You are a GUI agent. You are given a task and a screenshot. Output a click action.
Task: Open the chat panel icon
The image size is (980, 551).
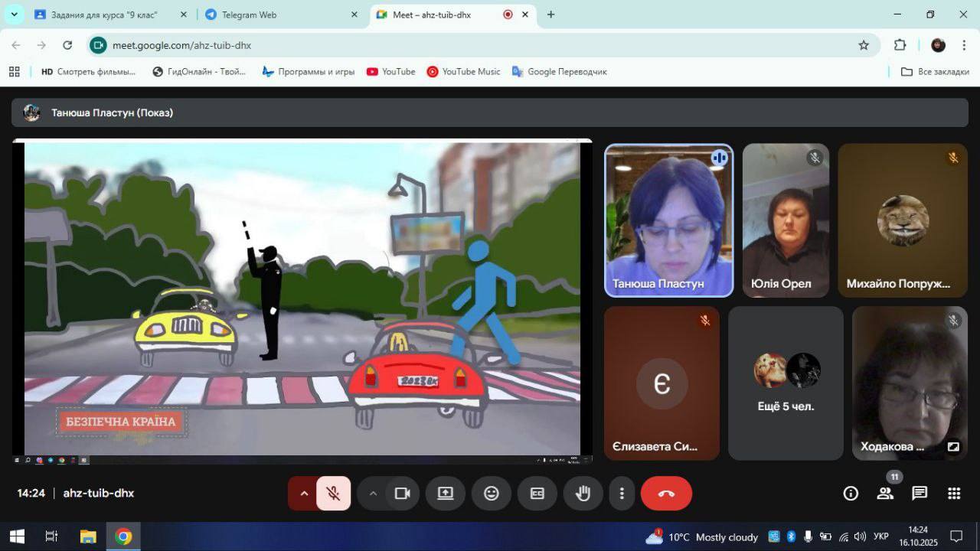tap(920, 494)
